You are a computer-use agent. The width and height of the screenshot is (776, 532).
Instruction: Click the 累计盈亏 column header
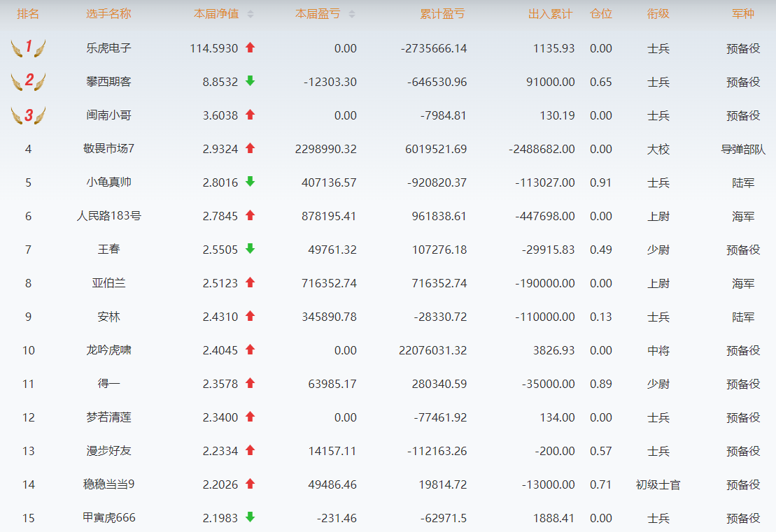pyautogui.click(x=442, y=14)
